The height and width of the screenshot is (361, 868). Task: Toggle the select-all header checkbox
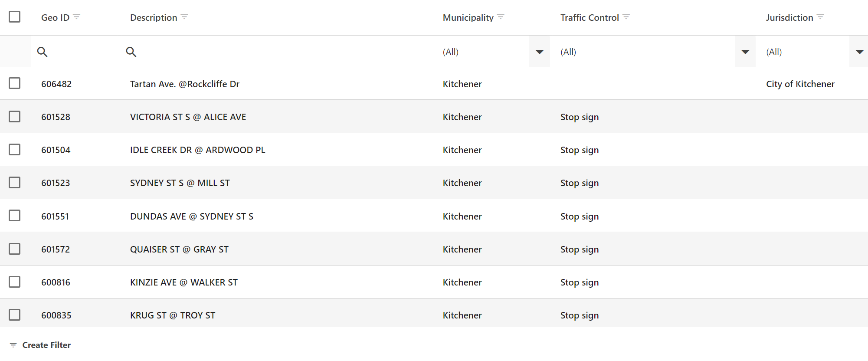(x=15, y=17)
